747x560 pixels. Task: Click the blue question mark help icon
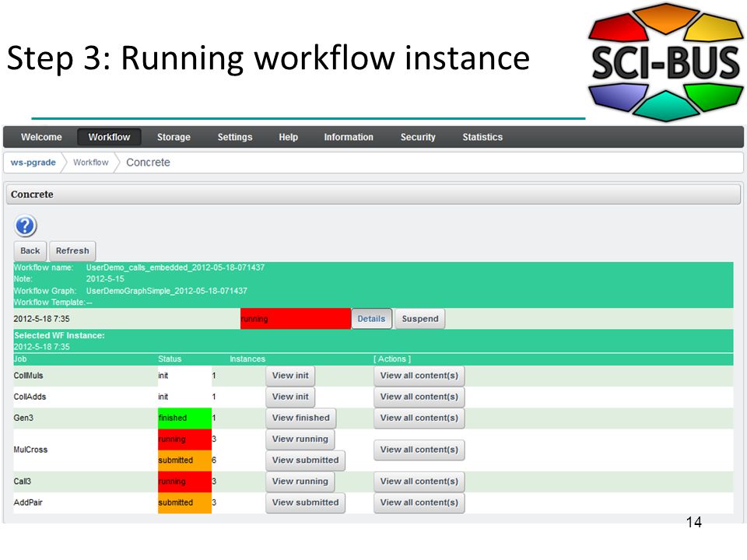25,226
